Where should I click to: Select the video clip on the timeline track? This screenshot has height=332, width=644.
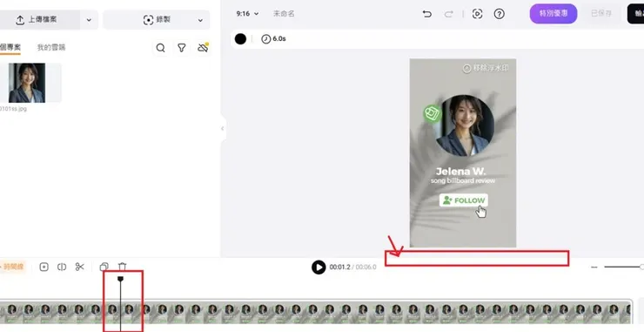click(x=315, y=313)
